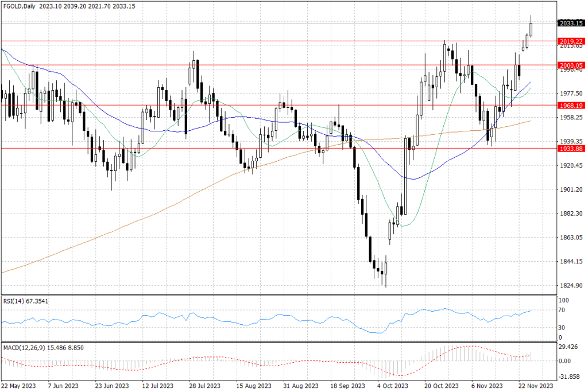Select the RSI 70 level axis label
The image size is (588, 392).
tap(562, 310)
